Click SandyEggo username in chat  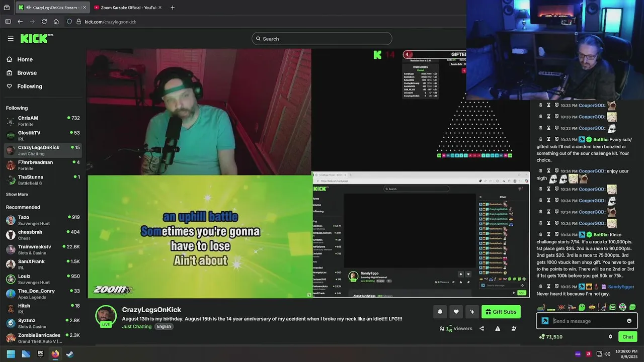coord(620,287)
